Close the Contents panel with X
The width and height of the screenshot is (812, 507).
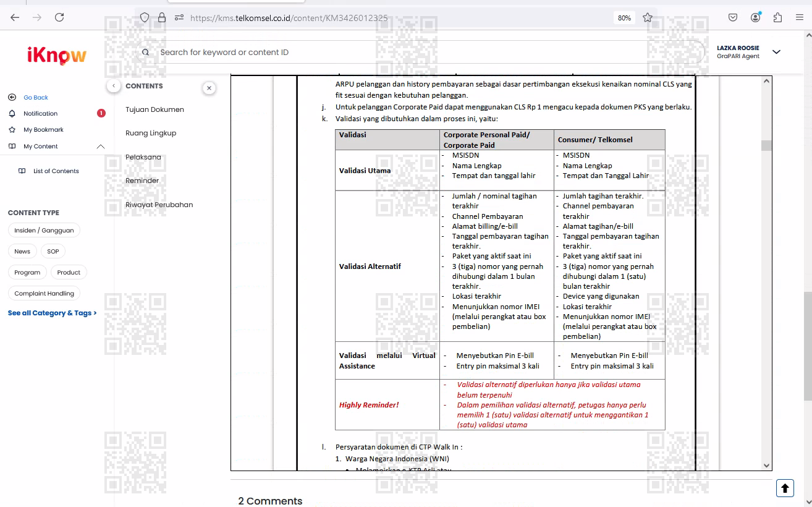(209, 88)
